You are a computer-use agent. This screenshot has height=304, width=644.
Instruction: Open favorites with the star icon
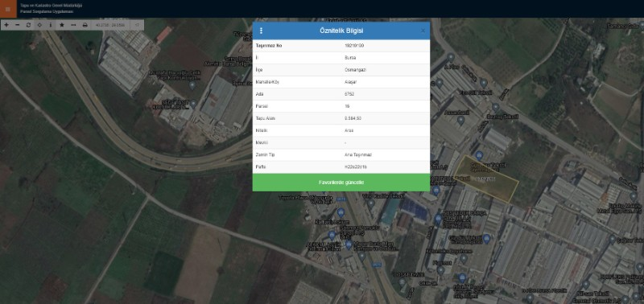62,25
